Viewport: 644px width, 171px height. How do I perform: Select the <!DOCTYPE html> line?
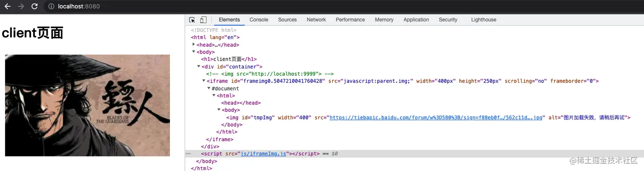pyautogui.click(x=213, y=30)
